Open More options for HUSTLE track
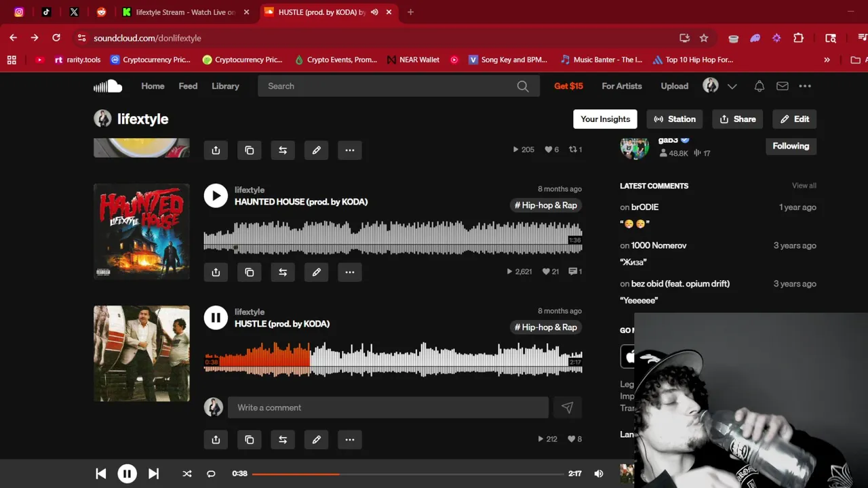This screenshot has width=868, height=488. (x=350, y=439)
